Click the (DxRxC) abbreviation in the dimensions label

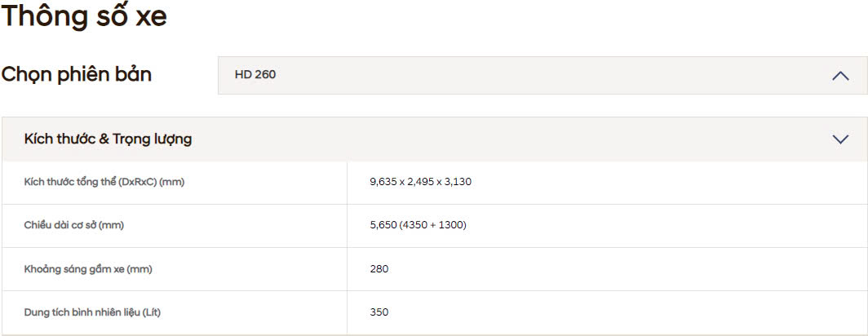point(138,182)
